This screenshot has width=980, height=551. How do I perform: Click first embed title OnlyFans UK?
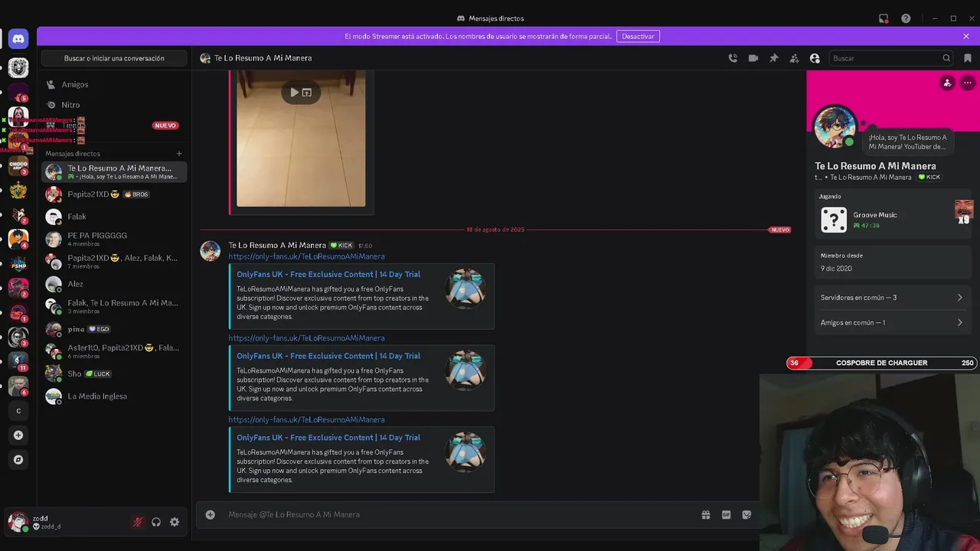(328, 274)
